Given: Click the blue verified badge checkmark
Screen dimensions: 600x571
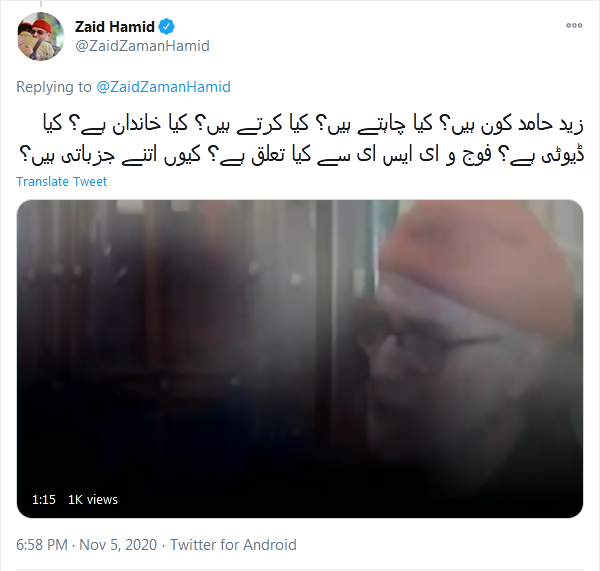Looking at the screenshot, I should 166,26.
